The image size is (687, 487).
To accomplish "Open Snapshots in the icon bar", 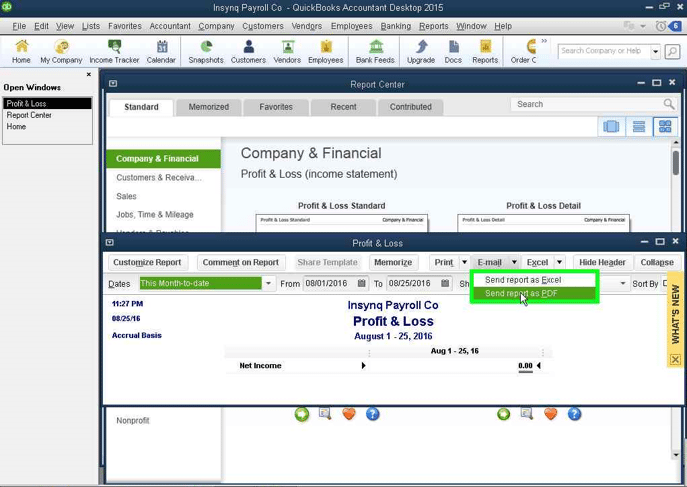I will (206, 51).
